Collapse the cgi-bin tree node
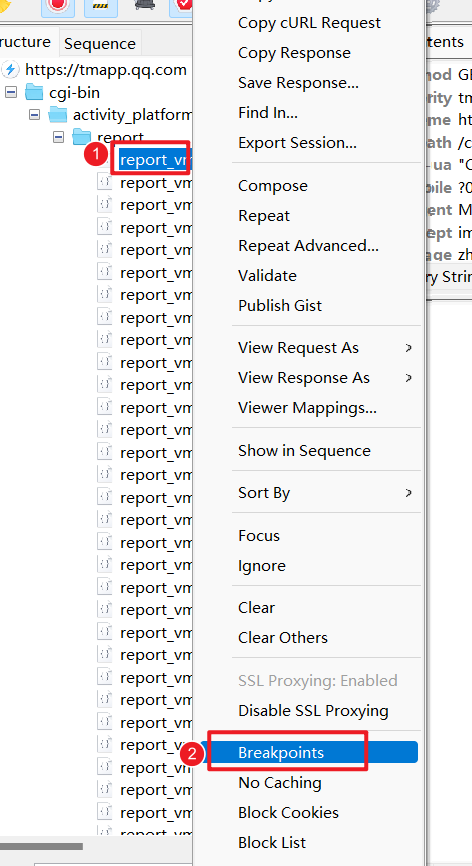 click(x=10, y=92)
